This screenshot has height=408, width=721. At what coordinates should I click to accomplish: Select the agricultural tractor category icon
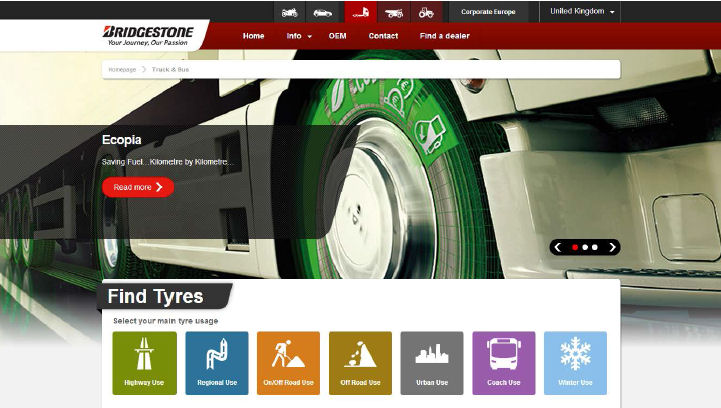pos(426,12)
